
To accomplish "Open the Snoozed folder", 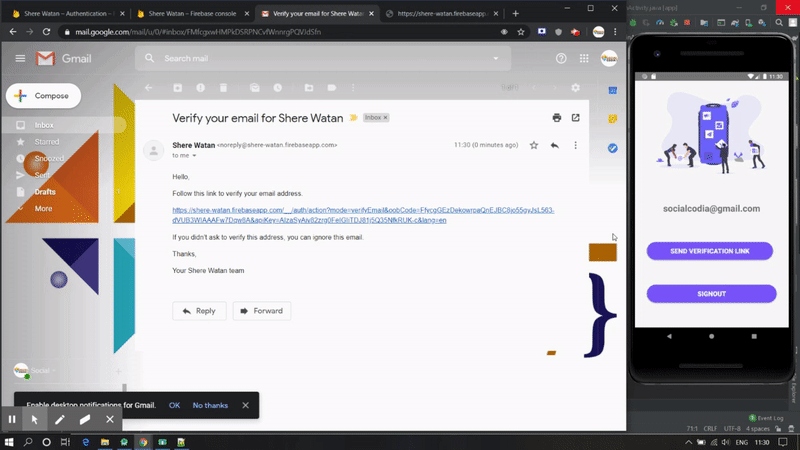I will click(49, 159).
